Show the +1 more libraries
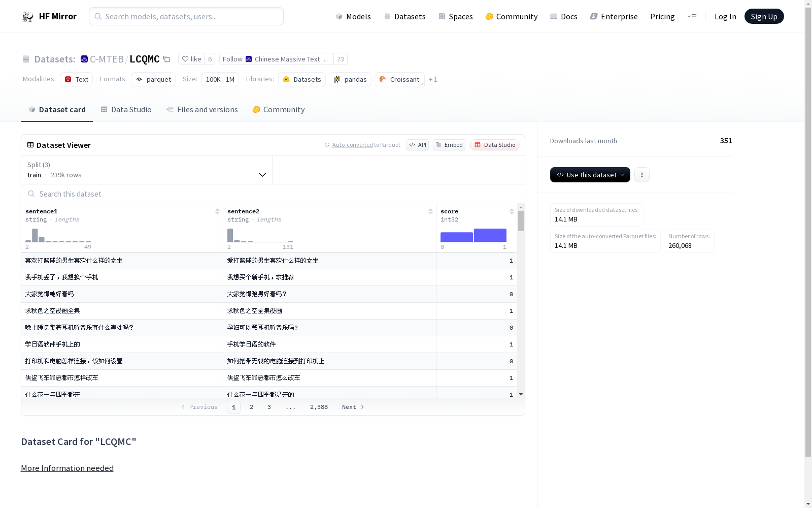The image size is (812, 508). 433,79
